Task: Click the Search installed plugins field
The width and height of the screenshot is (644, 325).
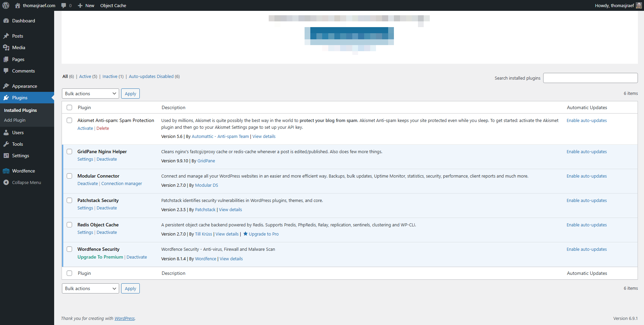Action: pyautogui.click(x=590, y=78)
